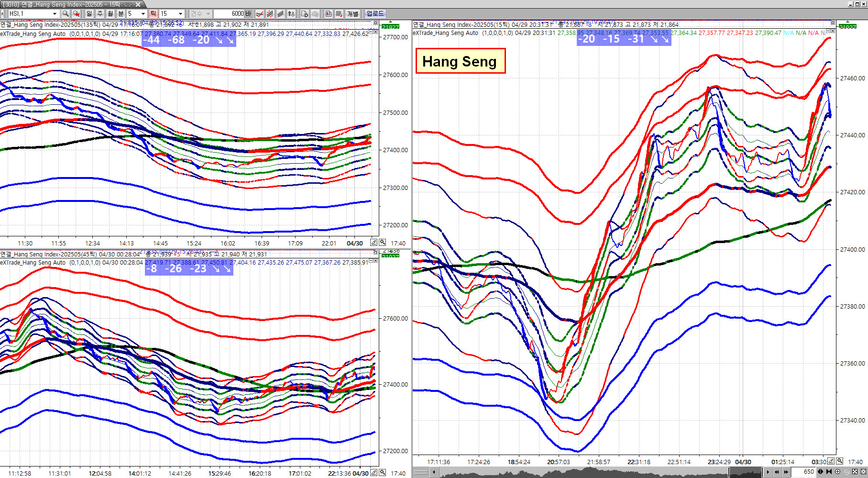Click the bar count field showing 6000
Screen dimensions: 868x478
(x=229, y=14)
